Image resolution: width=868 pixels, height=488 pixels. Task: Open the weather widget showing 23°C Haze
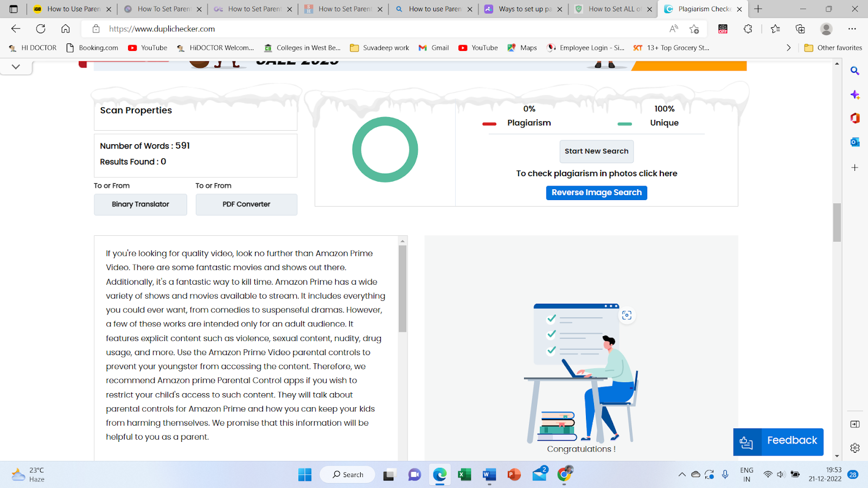point(28,474)
